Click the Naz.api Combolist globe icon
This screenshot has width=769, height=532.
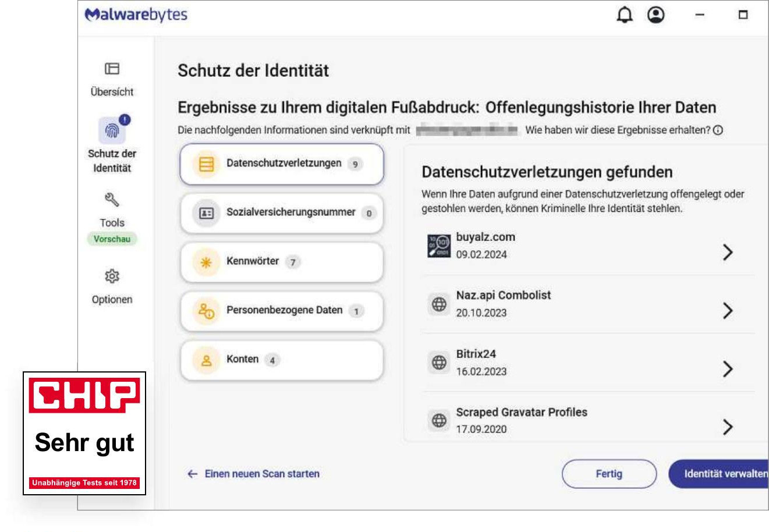tap(439, 304)
